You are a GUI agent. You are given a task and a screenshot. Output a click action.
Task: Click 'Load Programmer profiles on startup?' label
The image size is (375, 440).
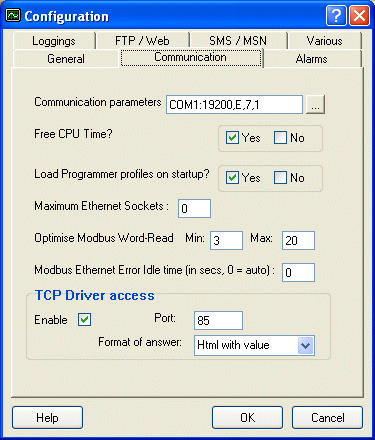122,174
